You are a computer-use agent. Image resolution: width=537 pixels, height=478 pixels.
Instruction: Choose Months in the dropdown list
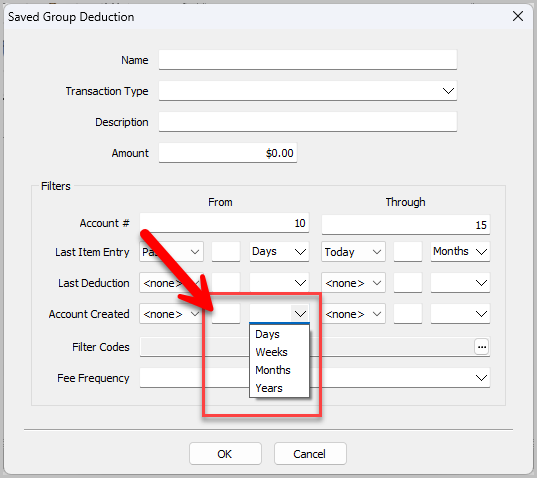pos(279,370)
